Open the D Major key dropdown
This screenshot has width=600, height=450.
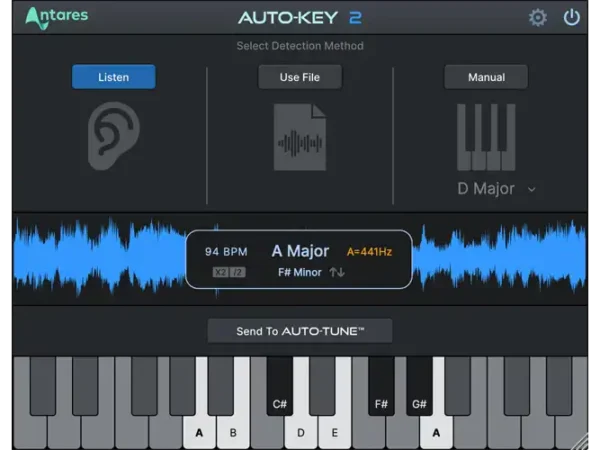point(497,189)
